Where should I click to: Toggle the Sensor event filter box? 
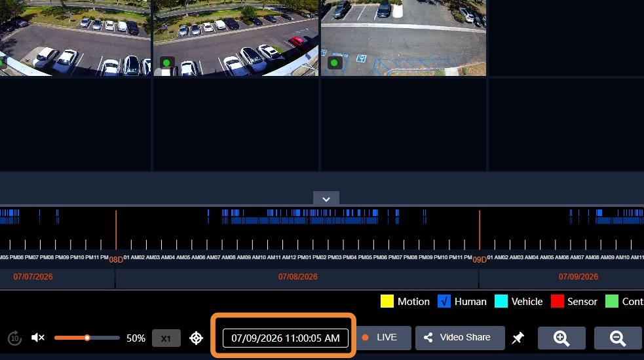(558, 301)
